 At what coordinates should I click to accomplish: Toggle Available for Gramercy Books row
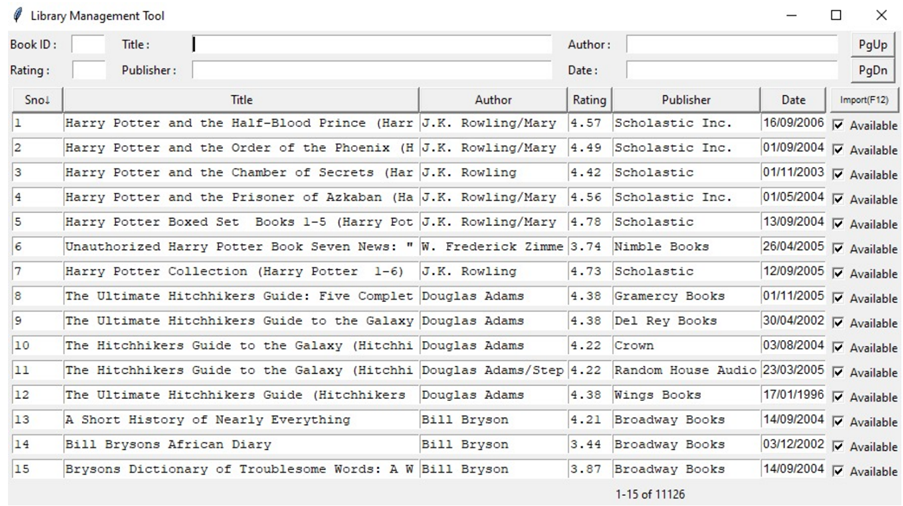(838, 299)
